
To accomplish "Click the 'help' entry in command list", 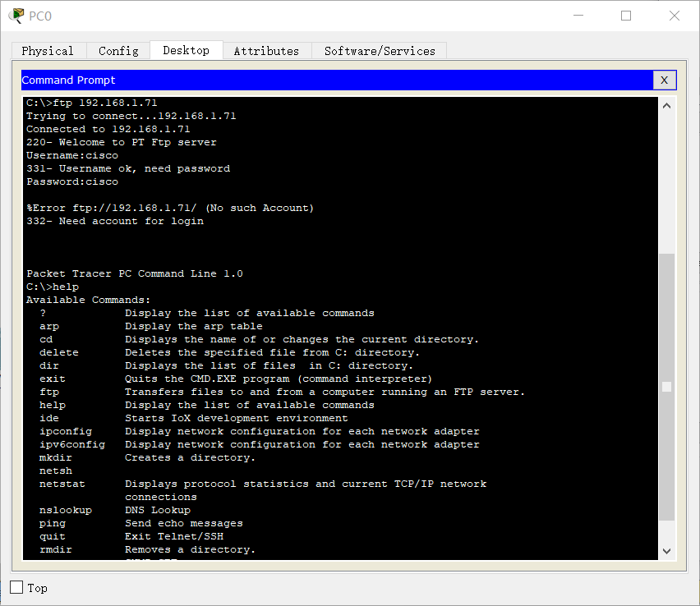I will (x=53, y=405).
